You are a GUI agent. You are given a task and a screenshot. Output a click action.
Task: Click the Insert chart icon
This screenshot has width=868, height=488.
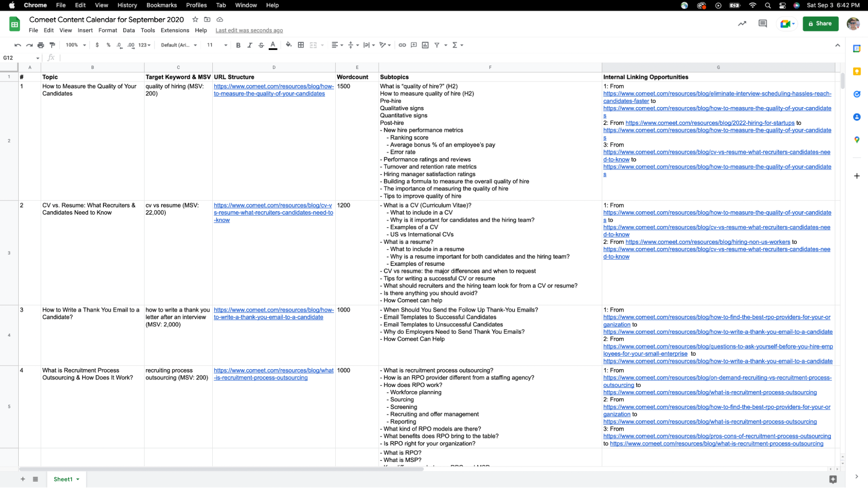coord(425,45)
